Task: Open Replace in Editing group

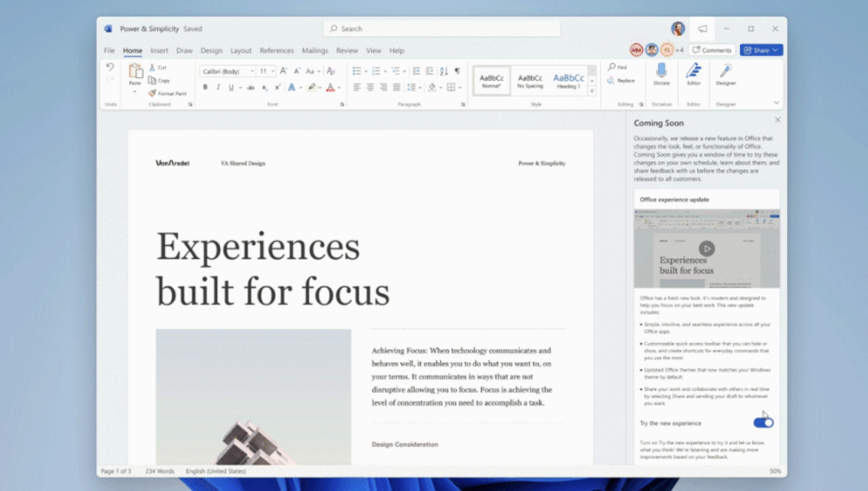Action: pyautogui.click(x=621, y=80)
